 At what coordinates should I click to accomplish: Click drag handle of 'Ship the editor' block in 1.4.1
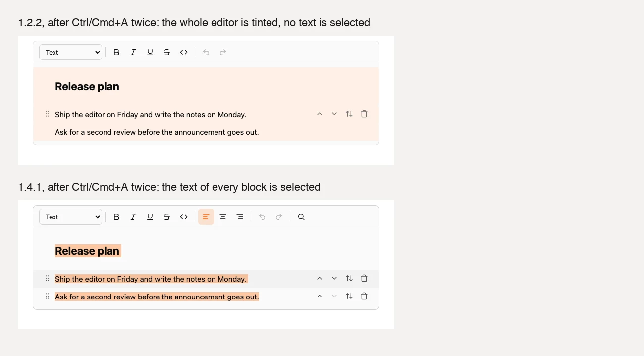47,278
